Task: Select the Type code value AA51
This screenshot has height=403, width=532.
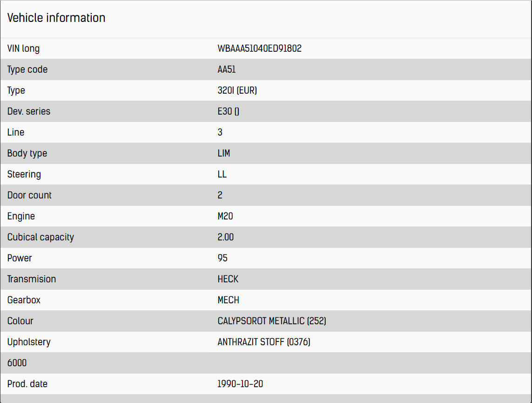Action: (227, 69)
